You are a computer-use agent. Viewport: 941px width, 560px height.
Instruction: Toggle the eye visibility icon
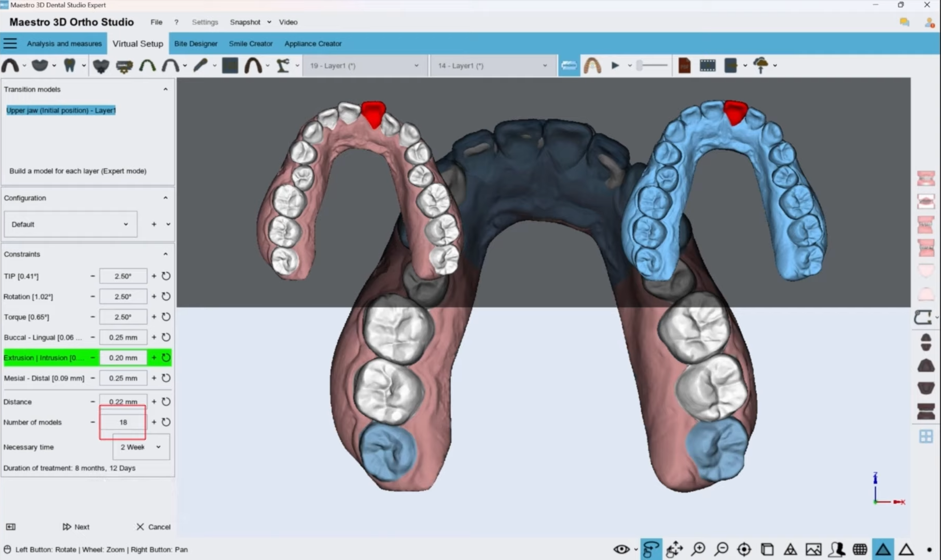tap(621, 549)
